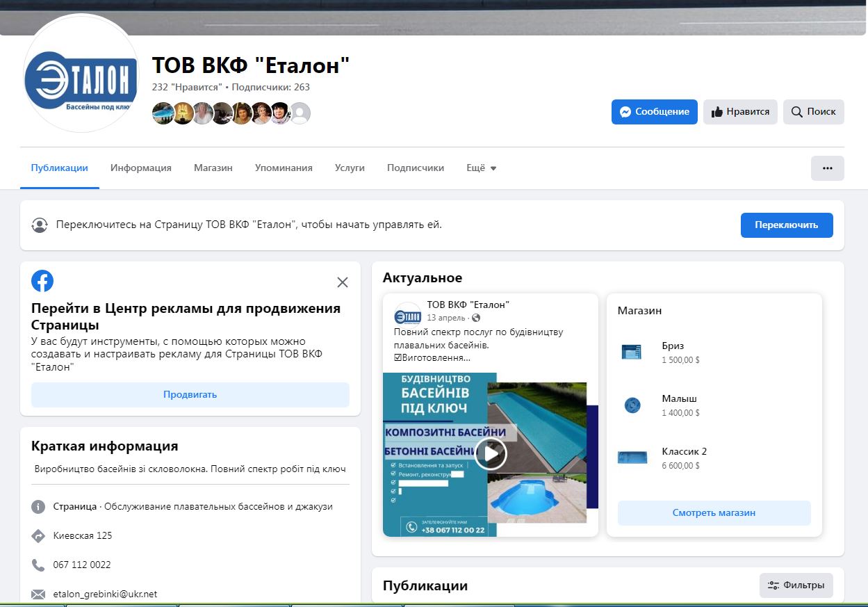The width and height of the screenshot is (868, 607).
Task: View the Подписчики tab
Action: pyautogui.click(x=416, y=168)
